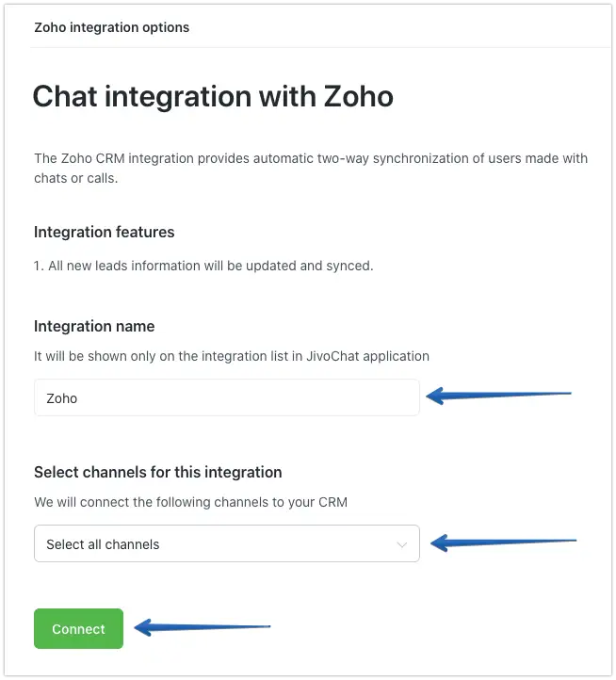Select the new leads information feature line
The width and height of the screenshot is (616, 680).
[203, 266]
